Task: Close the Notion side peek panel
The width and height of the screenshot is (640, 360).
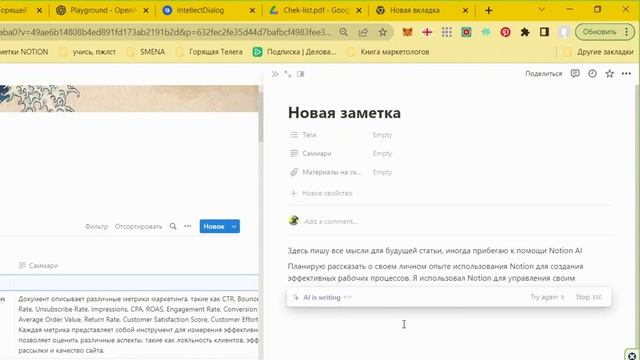Action: coord(275,74)
